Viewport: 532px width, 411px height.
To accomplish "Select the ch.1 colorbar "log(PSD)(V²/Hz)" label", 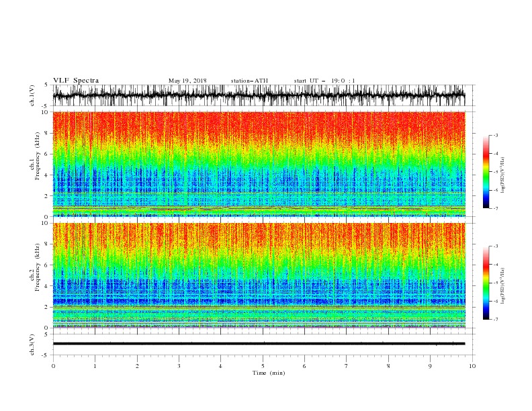I will click(x=502, y=175).
